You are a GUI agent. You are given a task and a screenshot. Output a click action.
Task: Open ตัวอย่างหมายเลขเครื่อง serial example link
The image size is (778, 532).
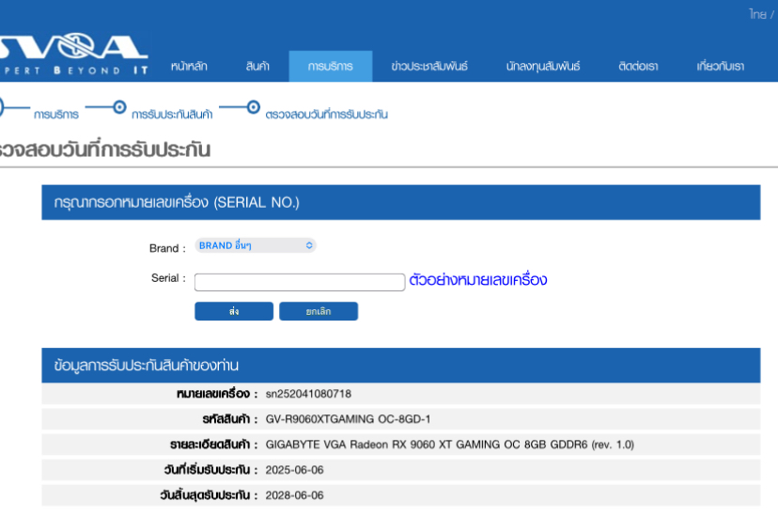tap(477, 280)
